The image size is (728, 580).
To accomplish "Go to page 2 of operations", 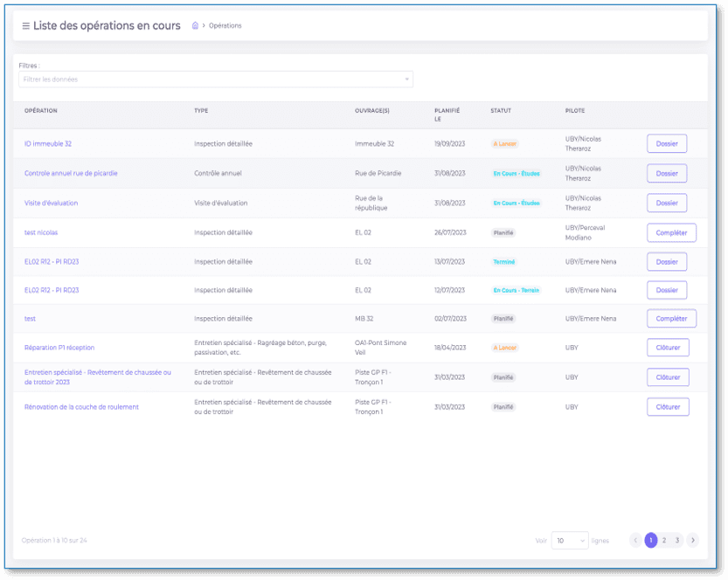I will [x=664, y=541].
